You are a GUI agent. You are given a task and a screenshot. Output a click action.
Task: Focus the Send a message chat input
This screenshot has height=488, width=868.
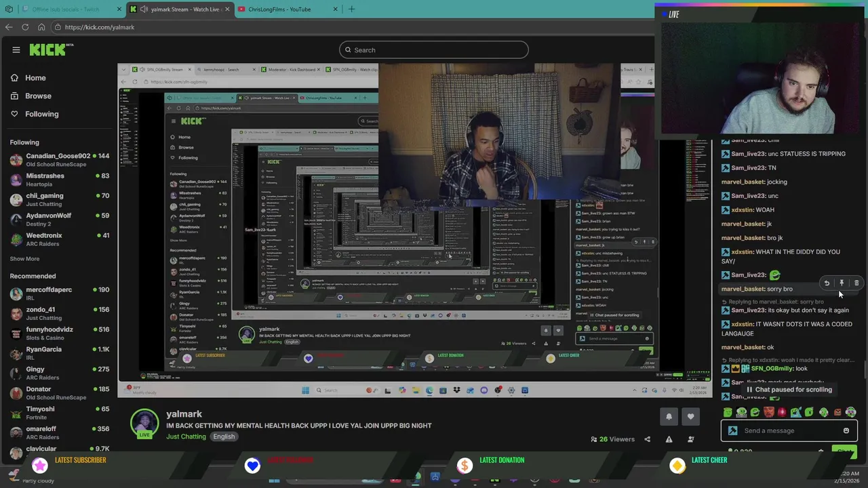pos(789,430)
